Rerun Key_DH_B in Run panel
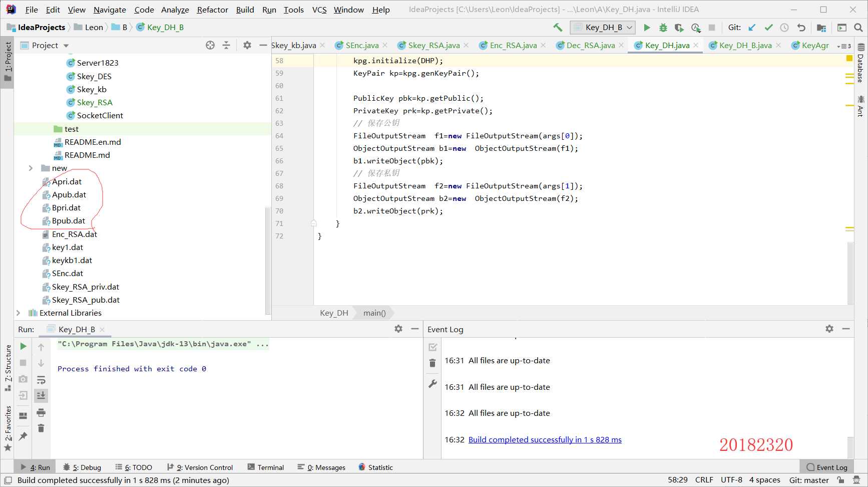This screenshot has height=487, width=868. (x=23, y=346)
